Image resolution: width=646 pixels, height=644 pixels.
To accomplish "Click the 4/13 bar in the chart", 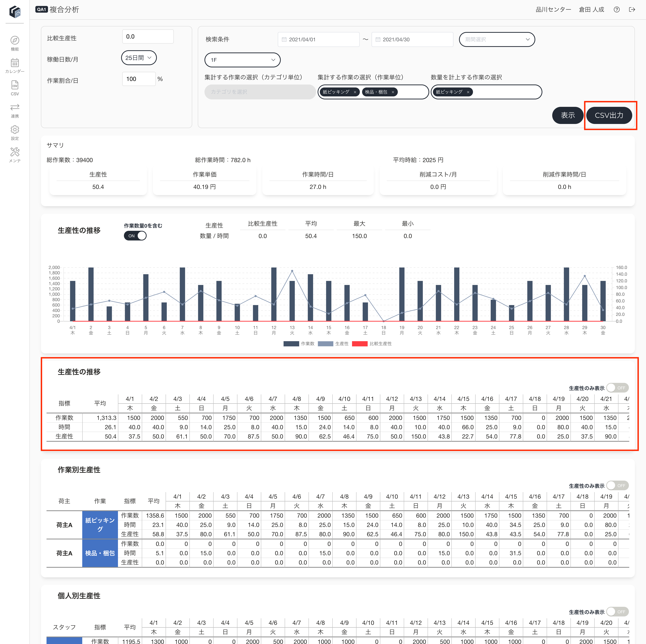I will (x=292, y=301).
